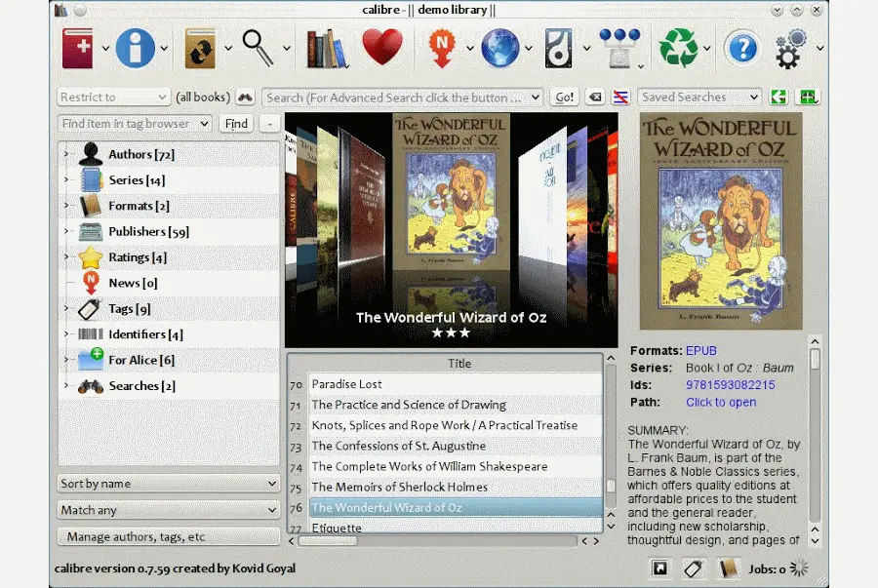
Task: Select 'The Confessions of St. Augustine' row
Action: 456,446
